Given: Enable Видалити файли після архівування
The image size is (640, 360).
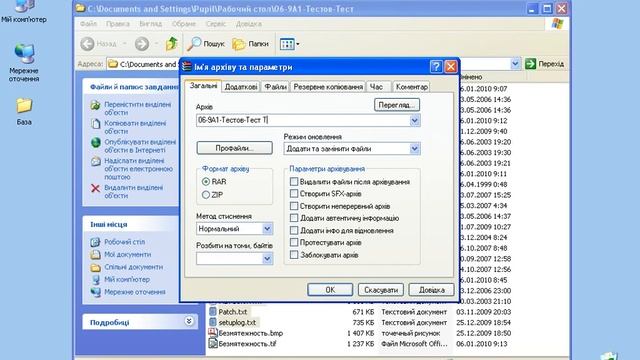Looking at the screenshot, I should coord(294,181).
